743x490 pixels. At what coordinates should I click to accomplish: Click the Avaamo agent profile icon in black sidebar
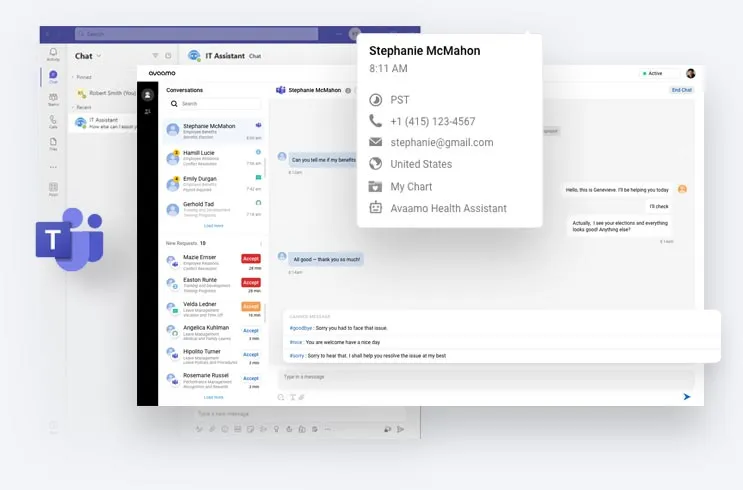(x=148, y=95)
